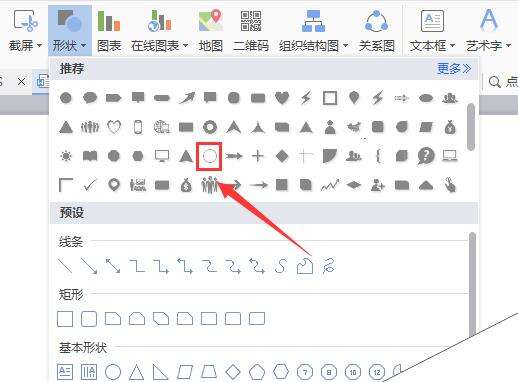The image size is (518, 382).
Task: Select the rounded rectangle in 矩形
Action: coord(89,319)
